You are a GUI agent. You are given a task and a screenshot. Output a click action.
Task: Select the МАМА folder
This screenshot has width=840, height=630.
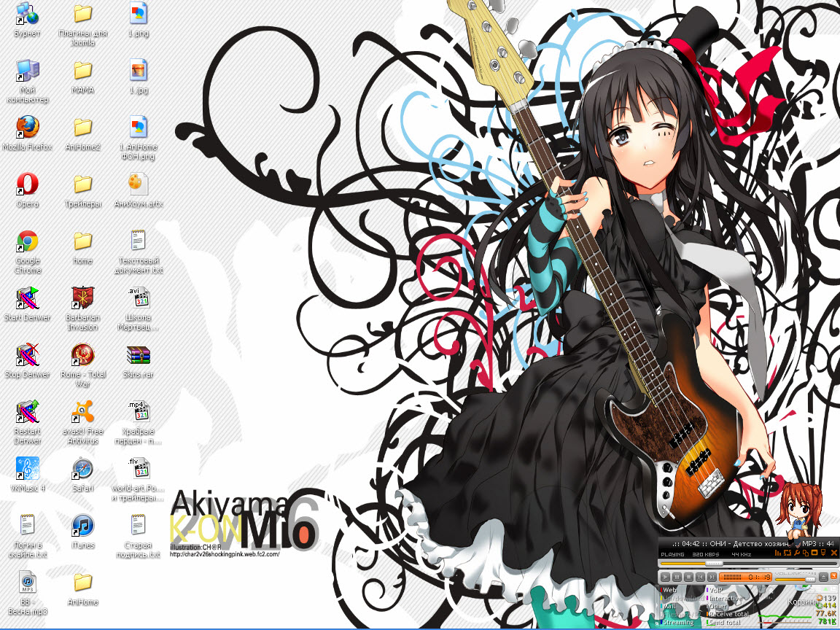click(x=82, y=76)
